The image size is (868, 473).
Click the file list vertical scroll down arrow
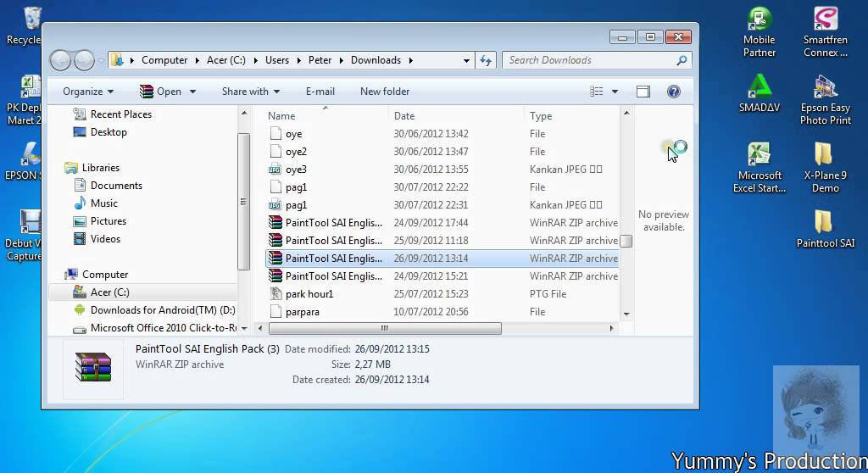626,314
